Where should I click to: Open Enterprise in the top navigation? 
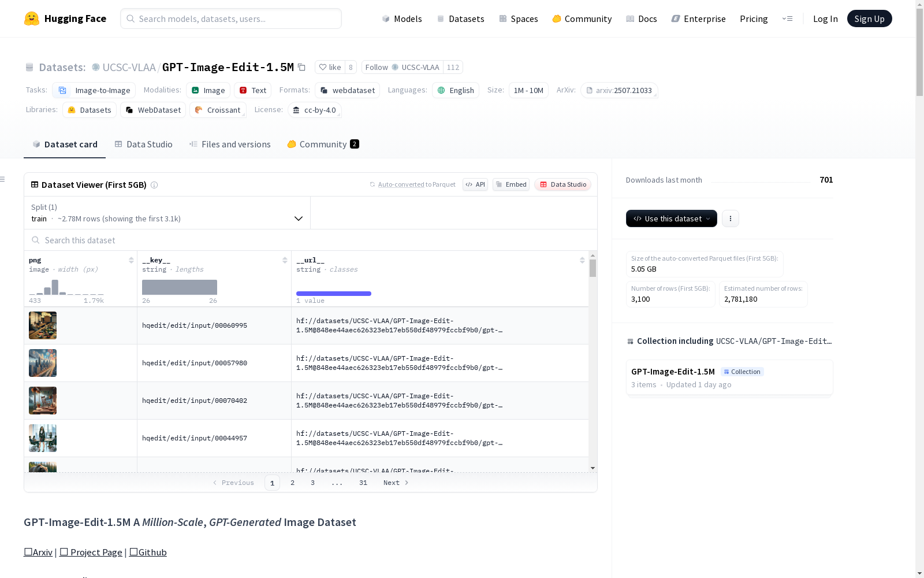[699, 18]
